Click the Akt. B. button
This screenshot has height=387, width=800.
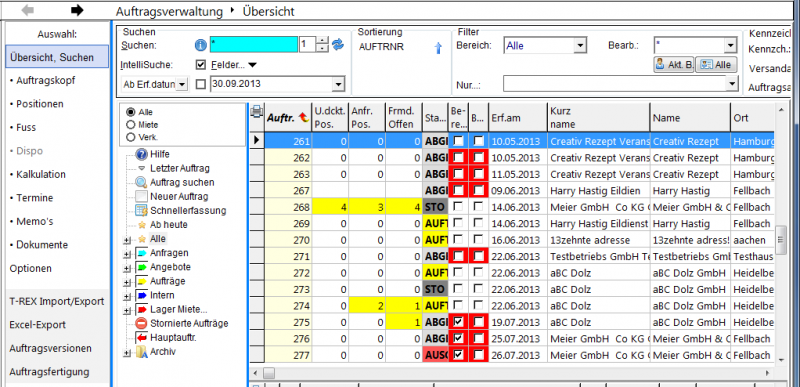674,65
